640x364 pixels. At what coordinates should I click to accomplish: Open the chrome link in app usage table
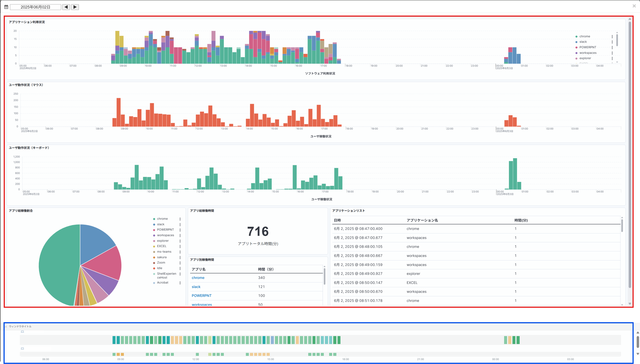[198, 278]
